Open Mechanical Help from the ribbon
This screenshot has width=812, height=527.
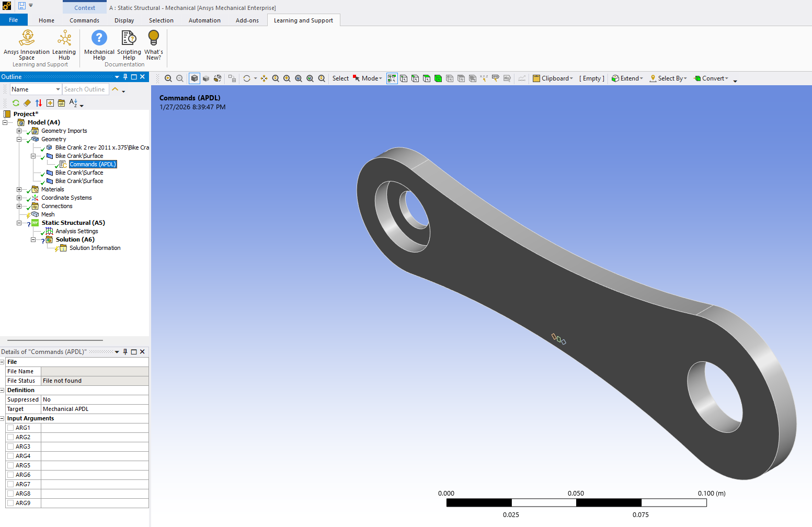click(x=99, y=39)
